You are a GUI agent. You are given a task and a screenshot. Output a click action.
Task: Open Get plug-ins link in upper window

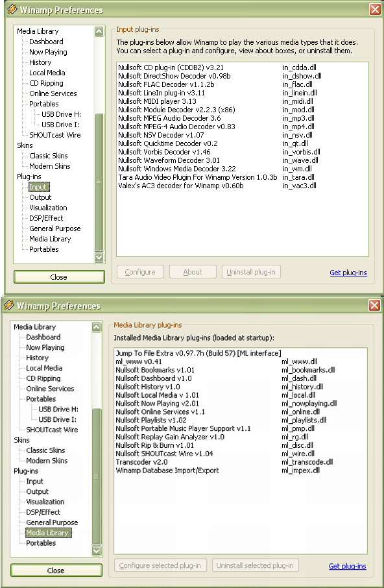pos(348,273)
